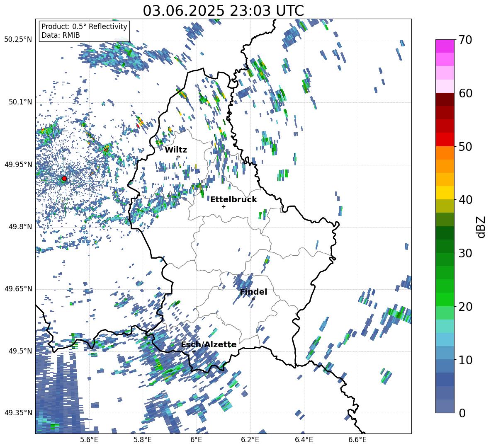Image resolution: width=491 pixels, height=448 pixels.
Task: Click the 10 colorbar tick label
Action: point(465,360)
